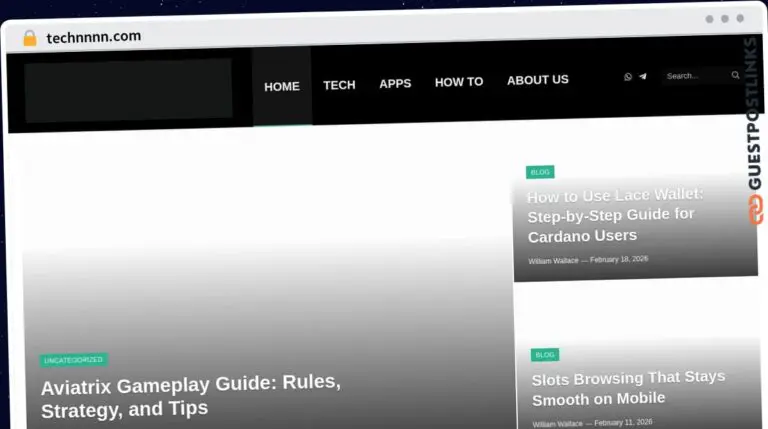Click the WhatsApp icon in header
The height and width of the screenshot is (429, 768).
pos(628,76)
